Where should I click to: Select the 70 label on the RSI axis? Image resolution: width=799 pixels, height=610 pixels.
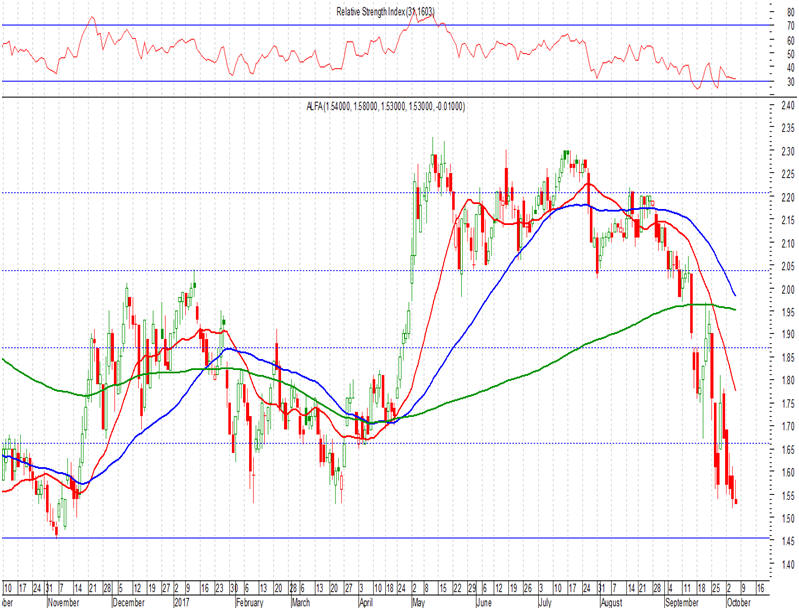(790, 25)
